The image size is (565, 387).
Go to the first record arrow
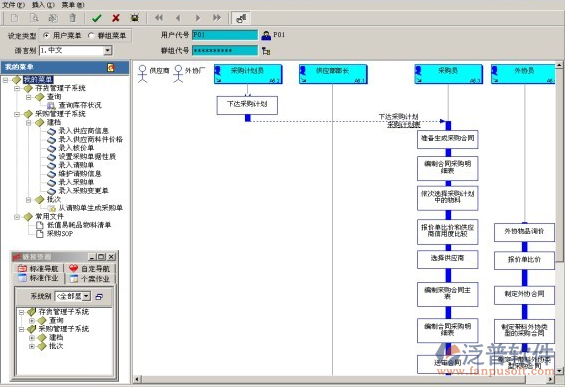[159, 18]
